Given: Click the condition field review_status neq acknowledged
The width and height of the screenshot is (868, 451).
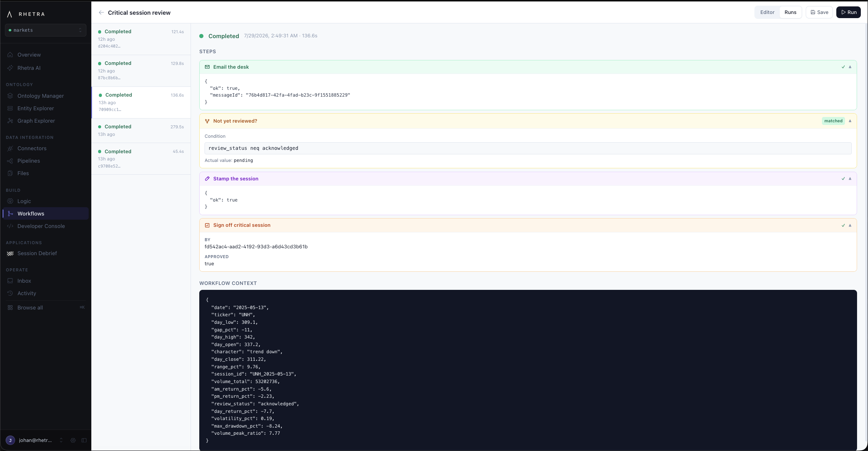Looking at the screenshot, I should [x=528, y=148].
